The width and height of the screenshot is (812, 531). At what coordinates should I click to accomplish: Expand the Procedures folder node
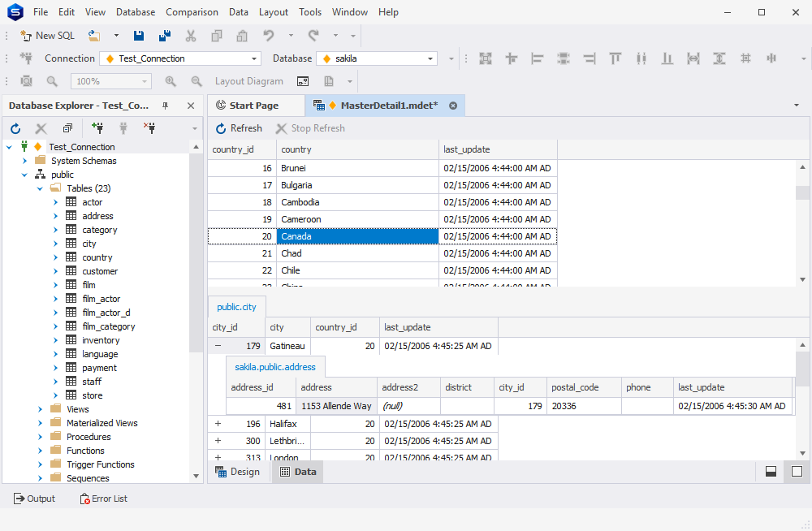(40, 437)
